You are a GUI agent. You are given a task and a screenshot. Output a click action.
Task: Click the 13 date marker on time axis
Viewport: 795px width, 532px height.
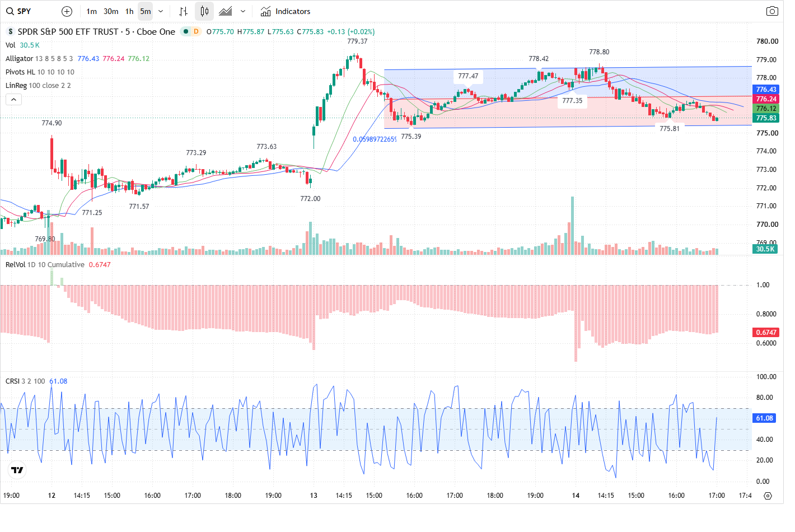pos(314,496)
